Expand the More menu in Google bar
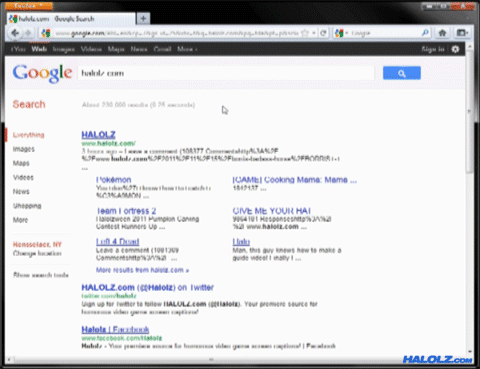480x369 pixels. coord(187,49)
